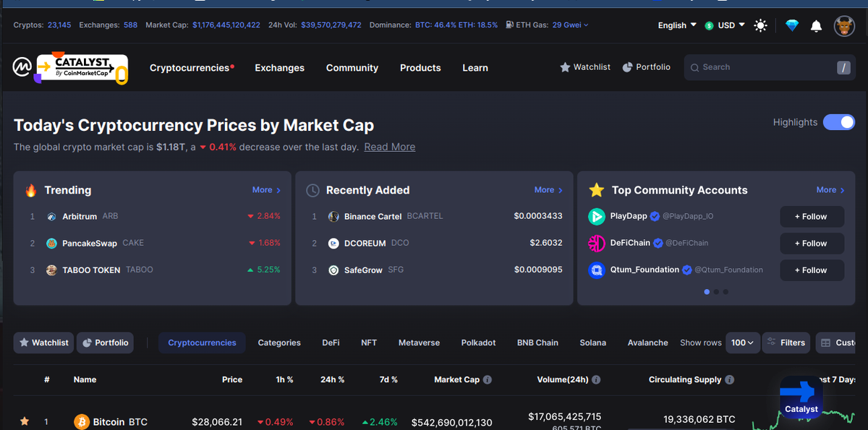The height and width of the screenshot is (430, 868).
Task: Click the slash shortcut key in search
Action: [843, 68]
